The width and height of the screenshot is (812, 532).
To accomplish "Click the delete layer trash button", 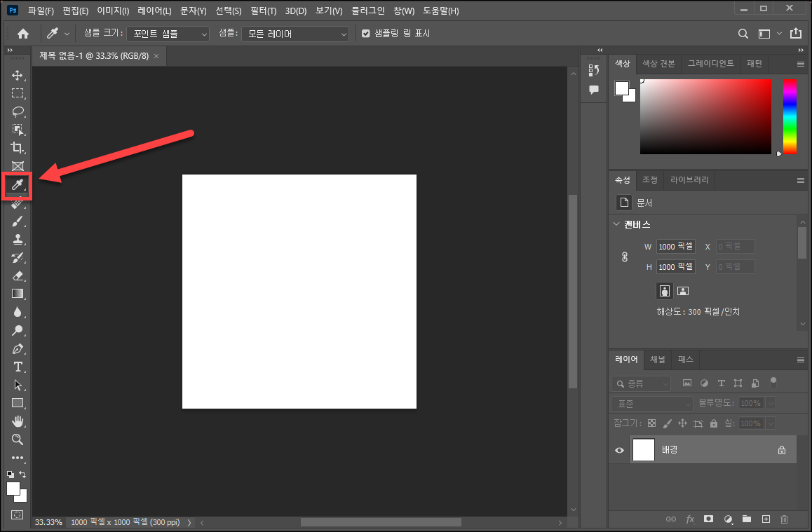I will point(784,519).
